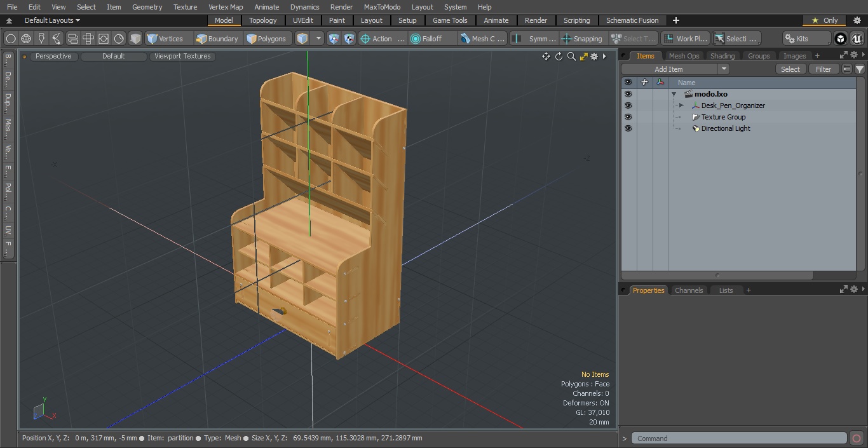Open the Viewport Textures shading dropdown
868x448 pixels.
[x=182, y=56]
